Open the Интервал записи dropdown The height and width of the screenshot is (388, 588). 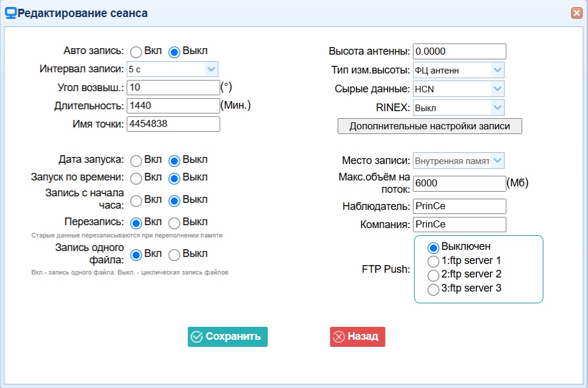point(173,69)
